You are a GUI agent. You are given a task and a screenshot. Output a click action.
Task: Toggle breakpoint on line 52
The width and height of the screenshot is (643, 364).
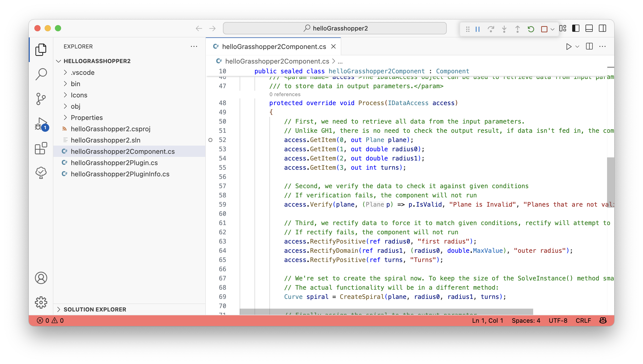210,140
